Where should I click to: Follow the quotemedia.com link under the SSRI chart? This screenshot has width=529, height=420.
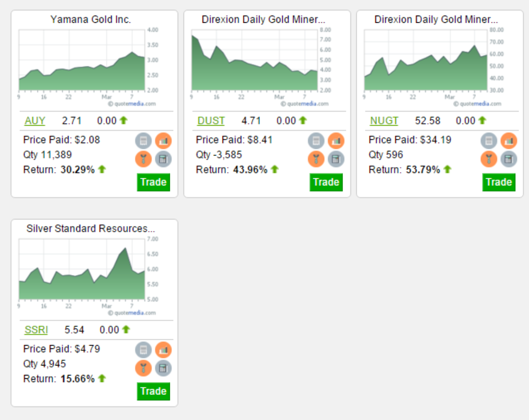coord(132,313)
